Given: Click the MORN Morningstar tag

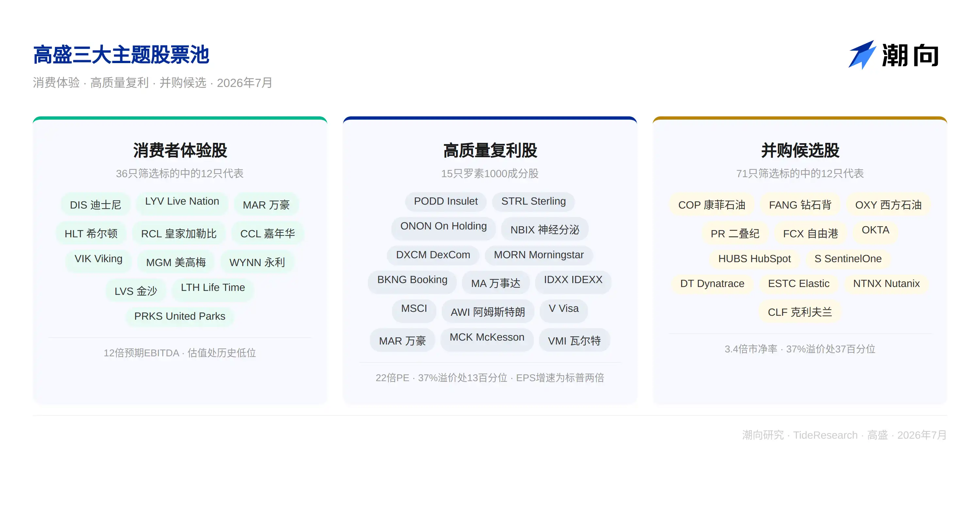Looking at the screenshot, I should click(539, 255).
